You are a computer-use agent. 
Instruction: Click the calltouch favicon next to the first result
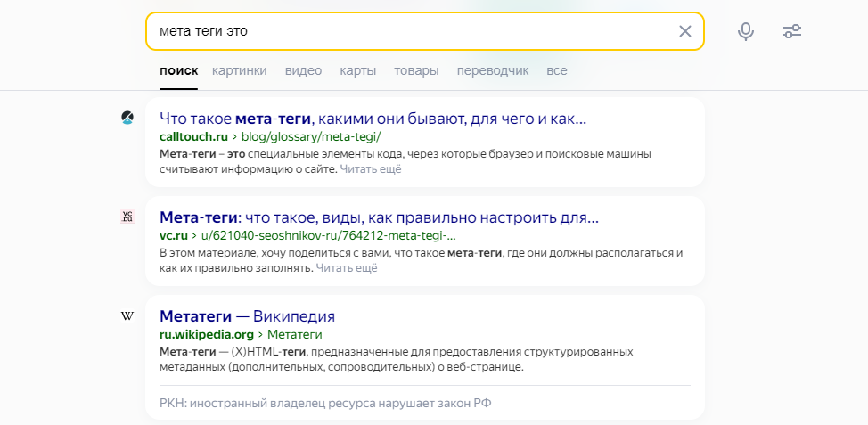pyautogui.click(x=127, y=118)
